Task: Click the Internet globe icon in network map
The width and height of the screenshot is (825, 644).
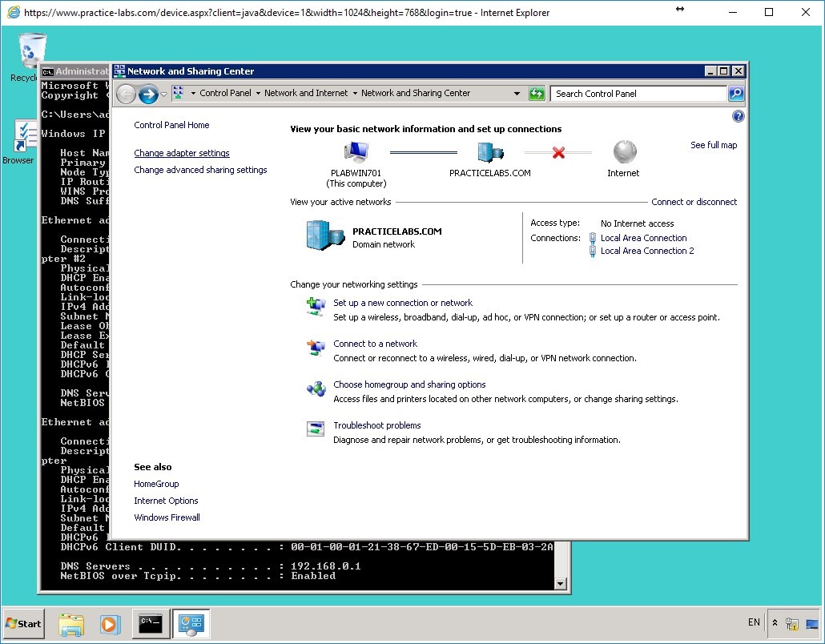Action: pos(623,151)
